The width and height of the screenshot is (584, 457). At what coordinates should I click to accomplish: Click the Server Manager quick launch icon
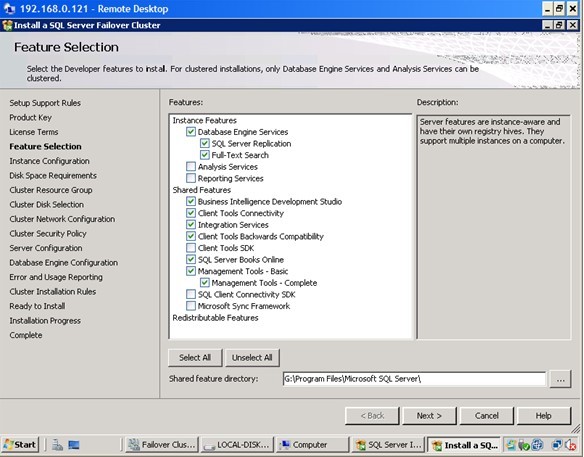pyautogui.click(x=57, y=445)
